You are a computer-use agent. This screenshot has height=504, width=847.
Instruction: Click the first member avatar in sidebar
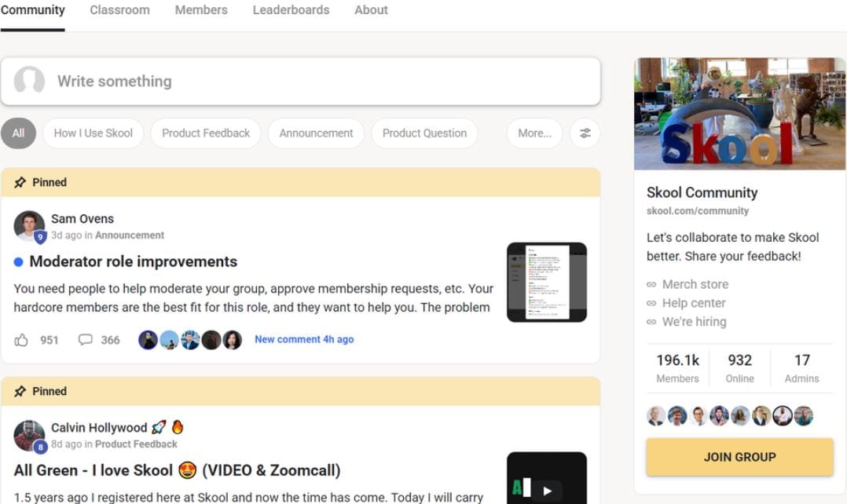click(656, 416)
